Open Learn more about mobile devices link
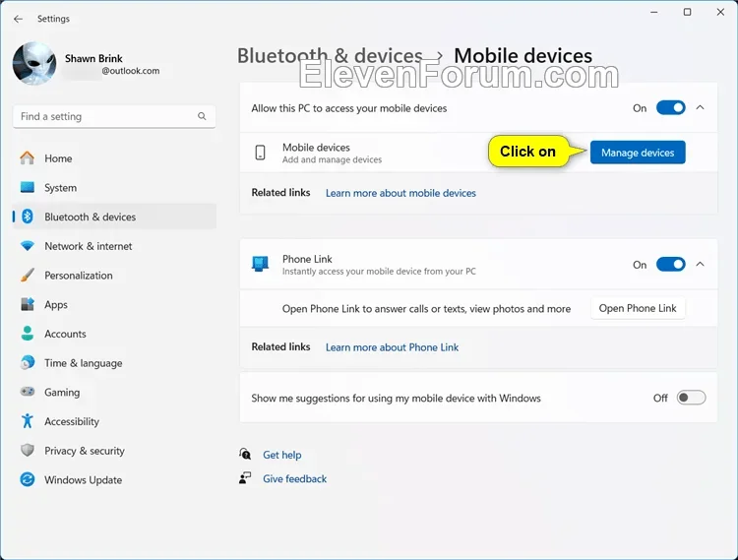The height and width of the screenshot is (560, 738). 400,193
